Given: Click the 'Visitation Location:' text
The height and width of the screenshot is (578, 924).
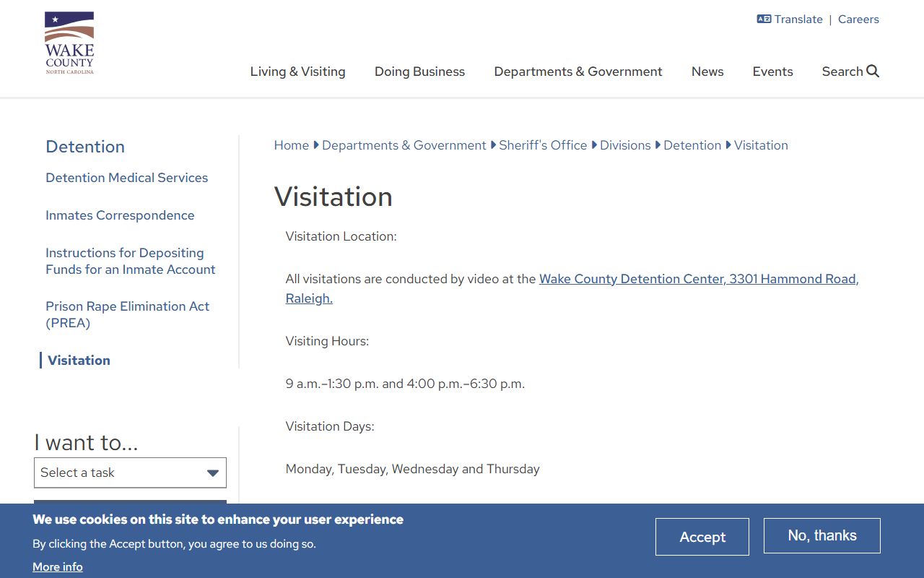Looking at the screenshot, I should pyautogui.click(x=341, y=236).
